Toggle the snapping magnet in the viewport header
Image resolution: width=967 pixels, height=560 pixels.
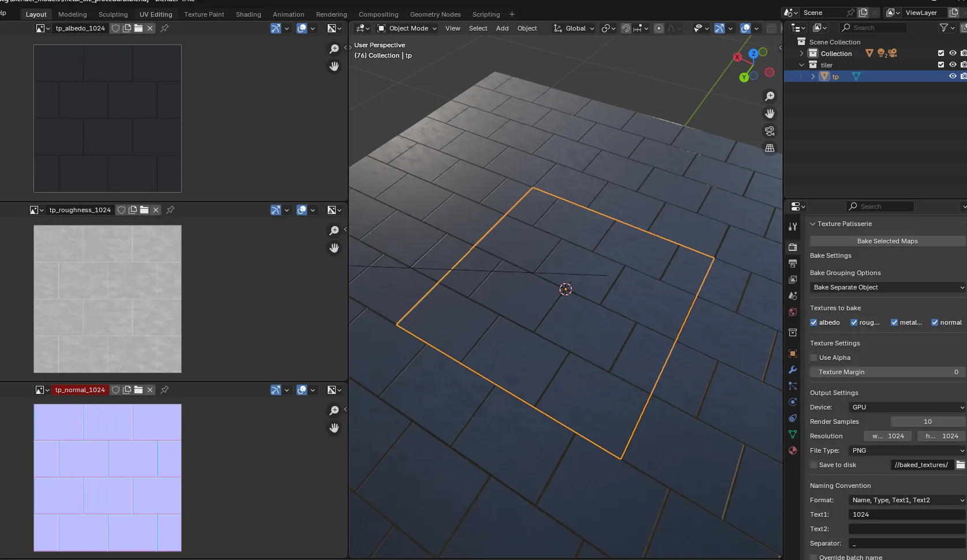[626, 28]
